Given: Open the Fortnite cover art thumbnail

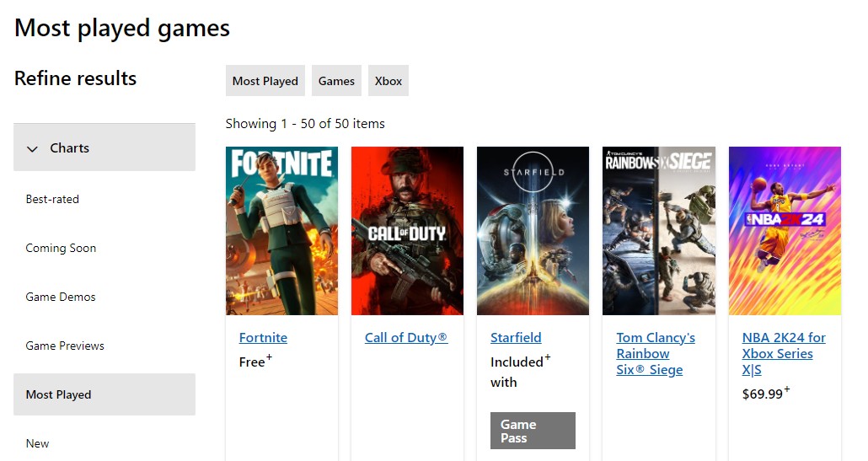Looking at the screenshot, I should 281,231.
